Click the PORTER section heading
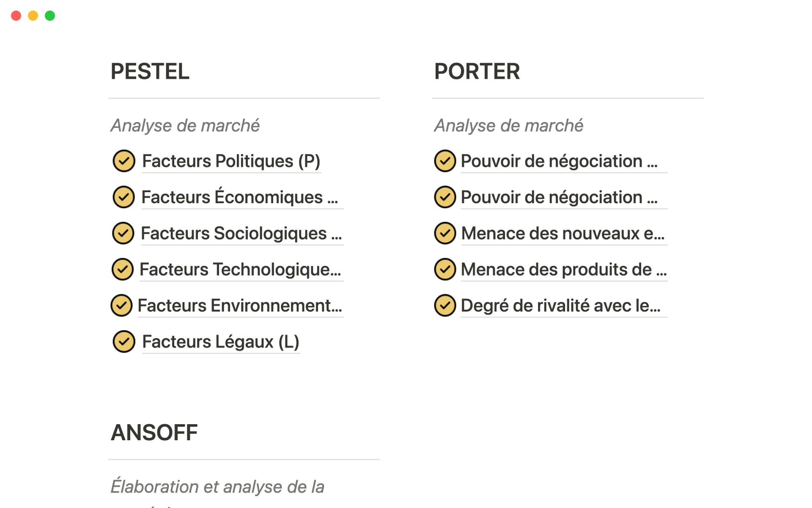The image size is (812, 508). coord(477,71)
